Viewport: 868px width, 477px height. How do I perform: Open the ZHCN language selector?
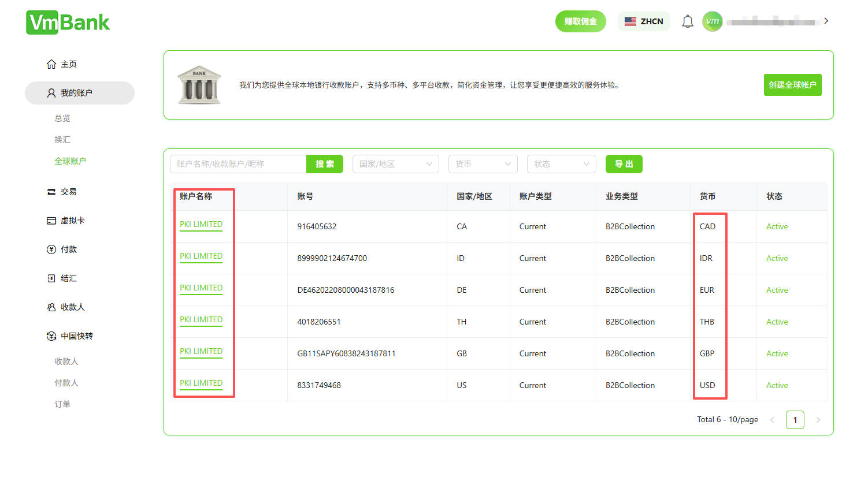tap(644, 21)
